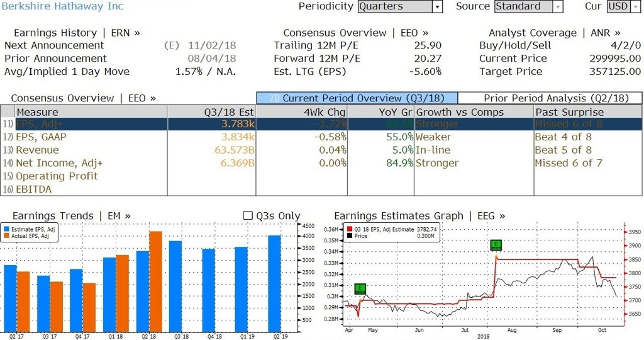Click Buy/Hold/Sell value 4/2/0

[x=626, y=45]
